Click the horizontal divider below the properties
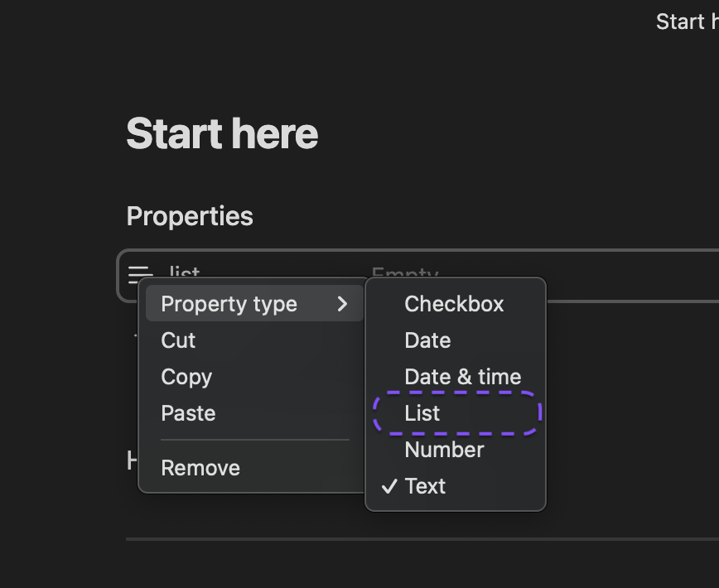This screenshot has height=588, width=719. pyautogui.click(x=414, y=539)
